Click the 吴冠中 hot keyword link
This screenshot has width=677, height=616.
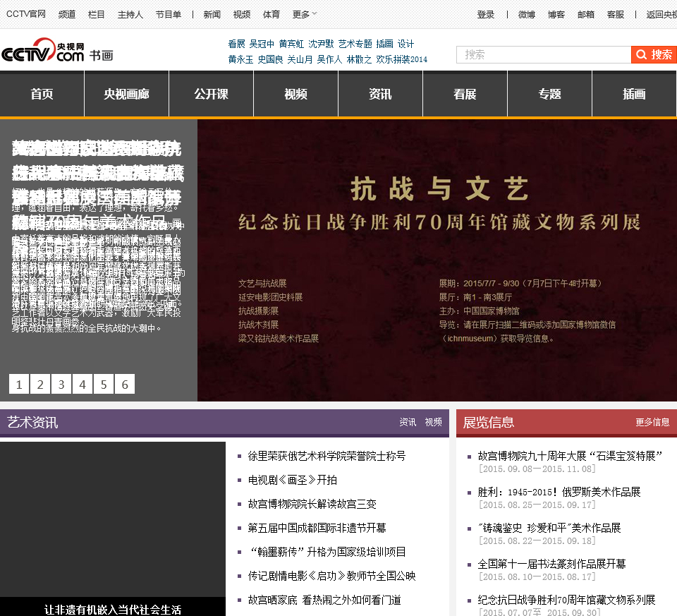(x=262, y=44)
